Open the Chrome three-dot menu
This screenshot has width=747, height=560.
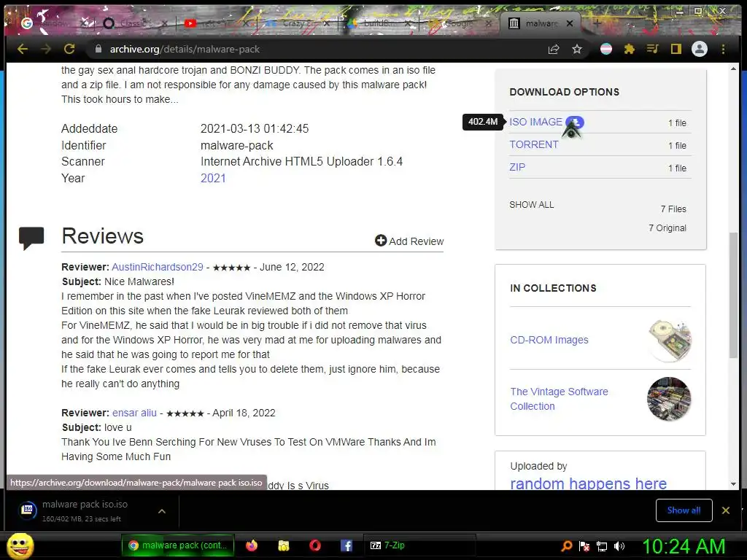tap(723, 49)
